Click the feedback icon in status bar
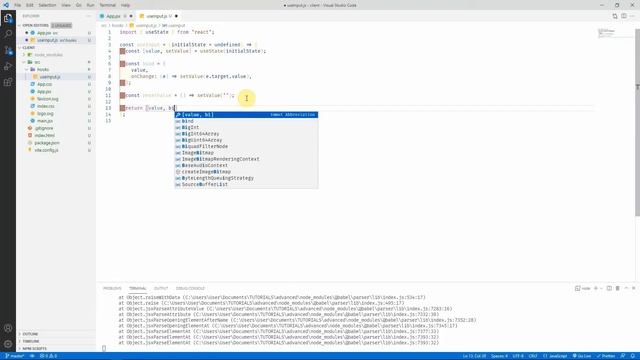640x360 pixels. point(623,356)
